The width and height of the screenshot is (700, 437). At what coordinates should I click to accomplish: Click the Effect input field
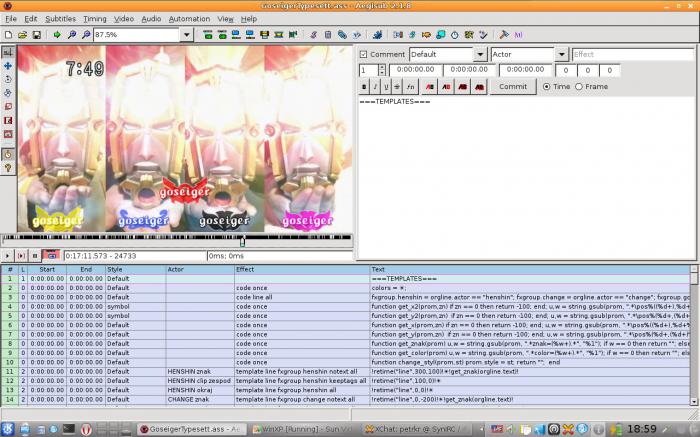pyautogui.click(x=633, y=54)
